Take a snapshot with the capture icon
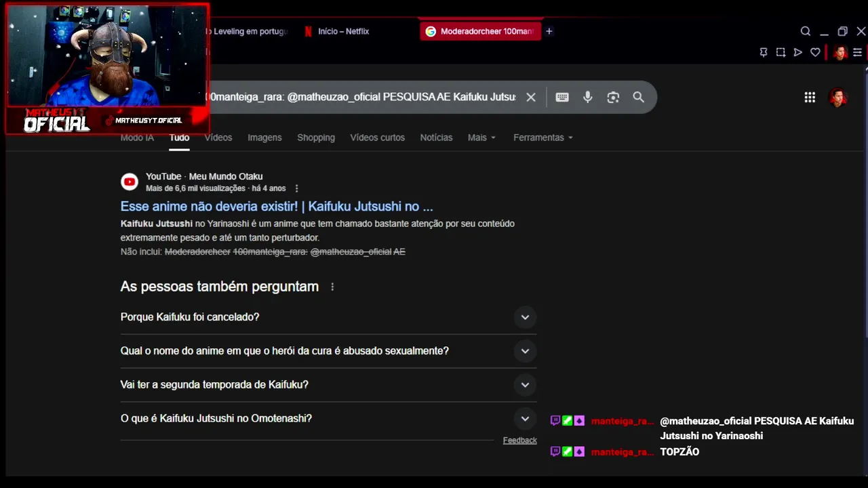The width and height of the screenshot is (868, 488). pyautogui.click(x=781, y=52)
